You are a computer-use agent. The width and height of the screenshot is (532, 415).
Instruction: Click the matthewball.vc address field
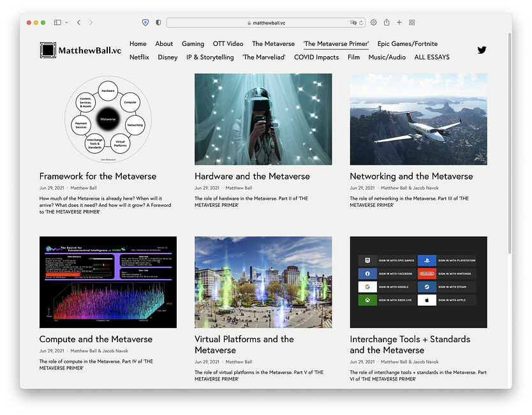point(265,23)
